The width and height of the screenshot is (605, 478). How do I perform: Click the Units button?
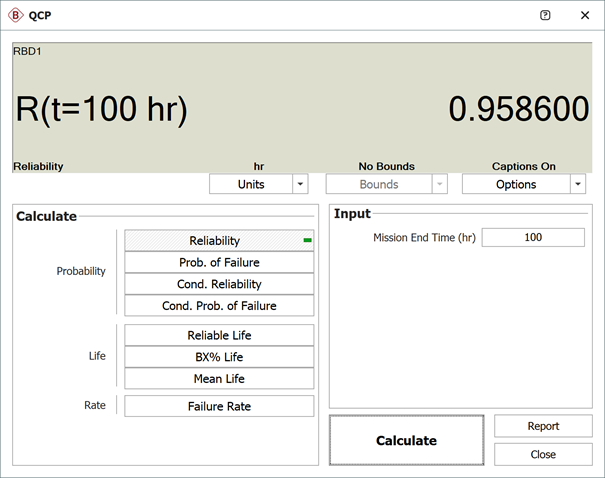tap(250, 184)
